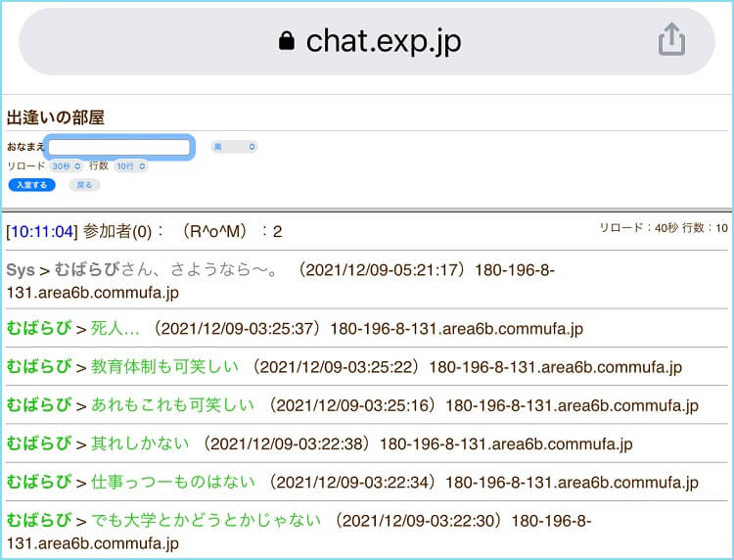
Task: Click the 出逢いの部屋 room title
Action: tap(56, 117)
